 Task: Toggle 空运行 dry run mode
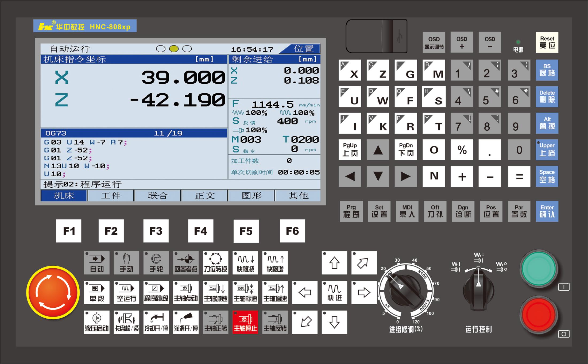pyautogui.click(x=126, y=292)
